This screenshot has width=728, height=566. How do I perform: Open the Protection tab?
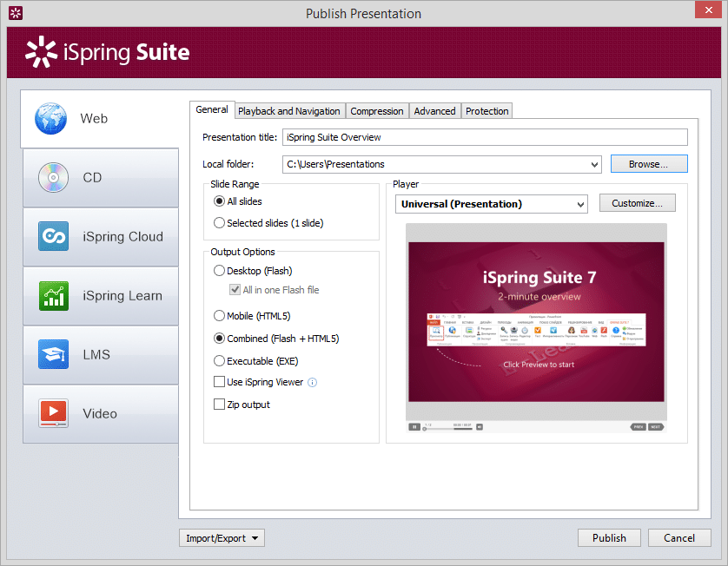tap(486, 110)
